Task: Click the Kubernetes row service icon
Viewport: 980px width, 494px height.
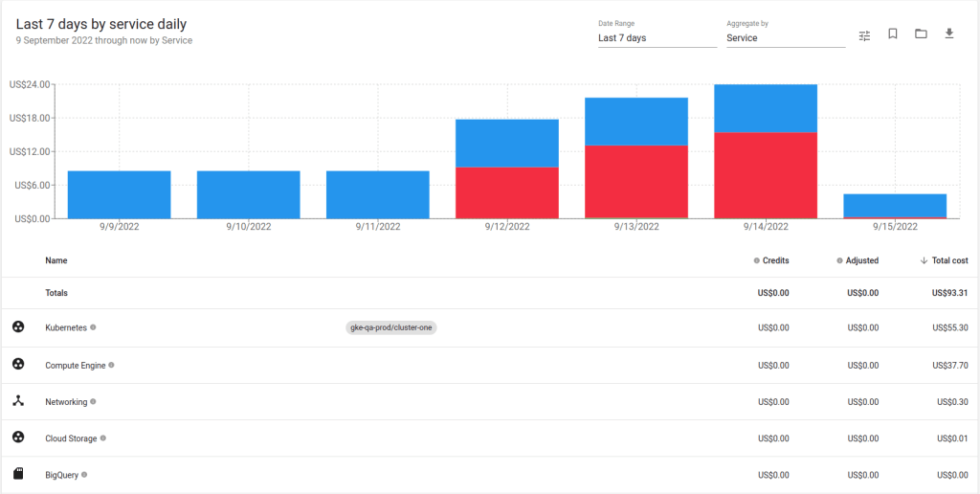Action: (x=19, y=326)
